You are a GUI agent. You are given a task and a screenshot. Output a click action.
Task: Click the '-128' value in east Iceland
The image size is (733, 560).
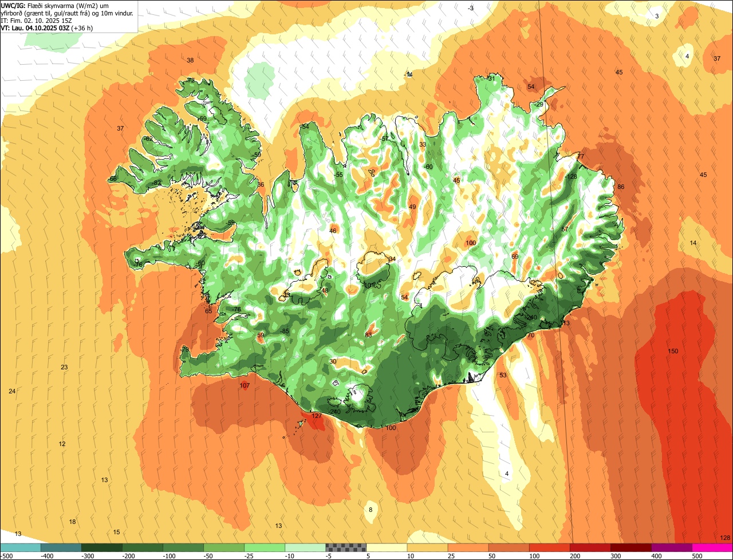pos(570,176)
